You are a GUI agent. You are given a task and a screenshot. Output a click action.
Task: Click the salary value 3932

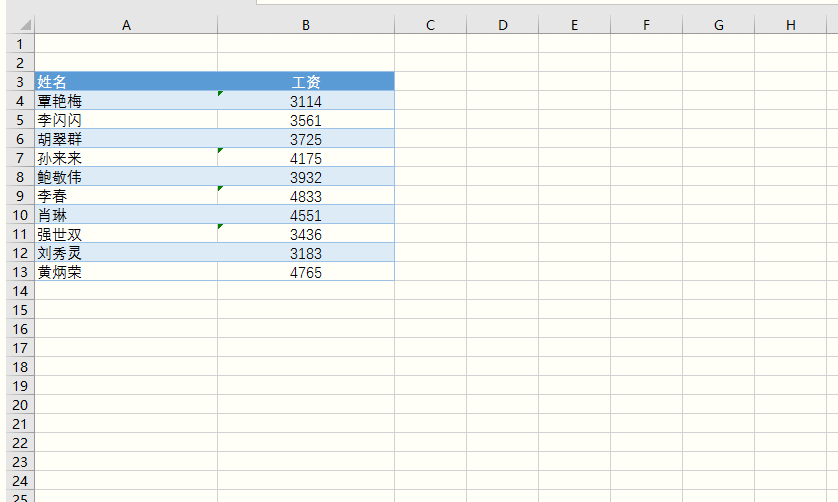pyautogui.click(x=306, y=176)
